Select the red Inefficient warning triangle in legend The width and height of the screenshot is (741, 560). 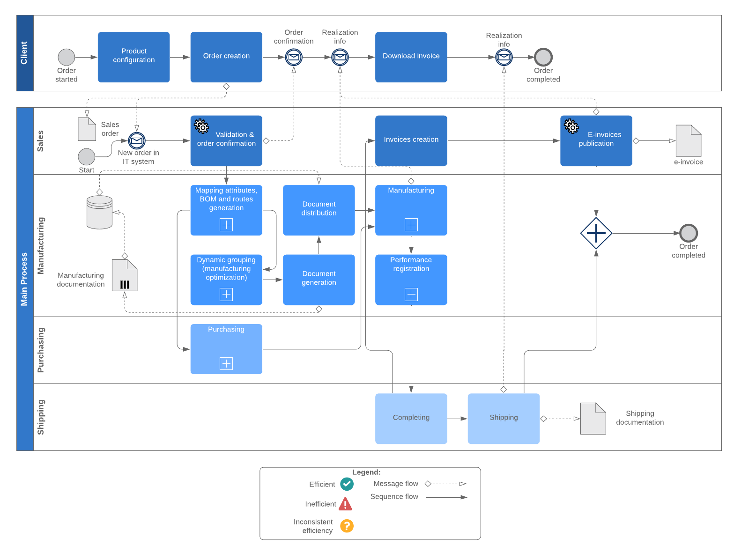point(345,504)
